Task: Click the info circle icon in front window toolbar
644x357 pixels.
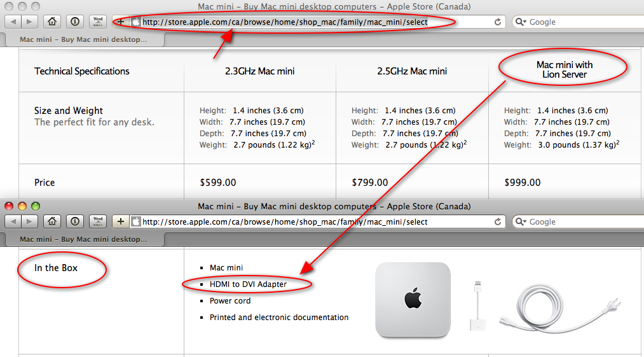Action: (x=75, y=221)
